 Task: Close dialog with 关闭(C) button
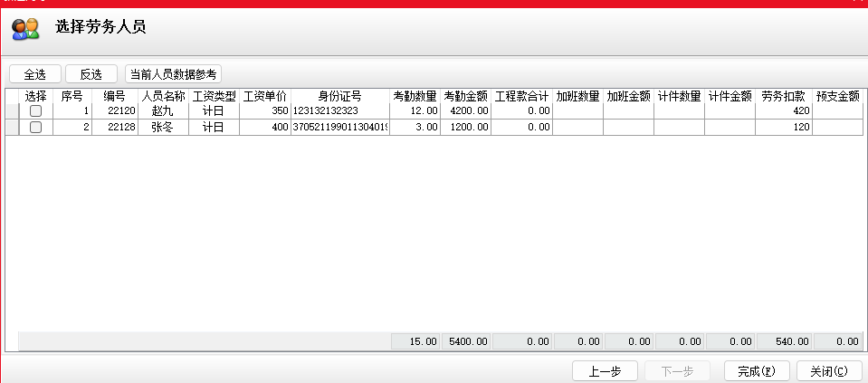[x=829, y=371]
